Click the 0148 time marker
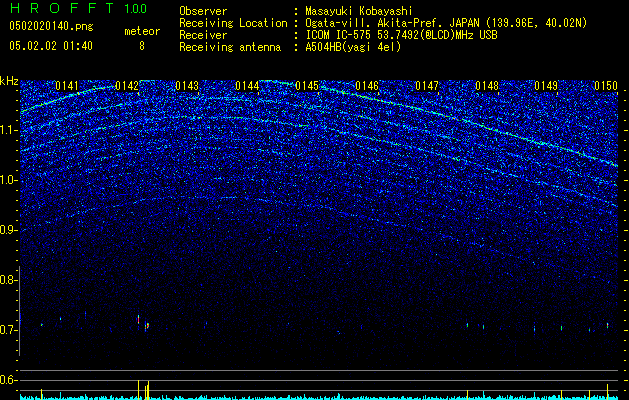This screenshot has width=629, height=400. (x=487, y=86)
